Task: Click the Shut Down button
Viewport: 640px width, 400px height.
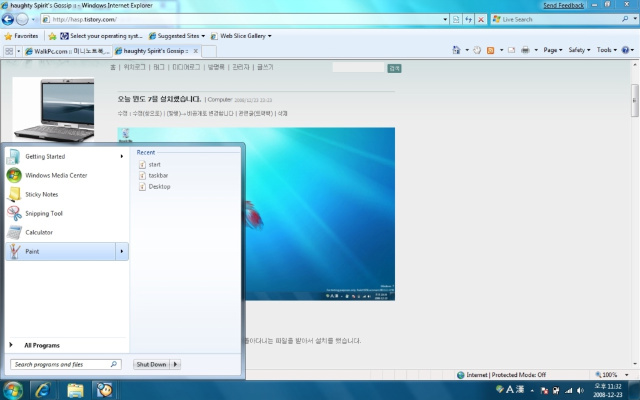Action: pos(151,364)
